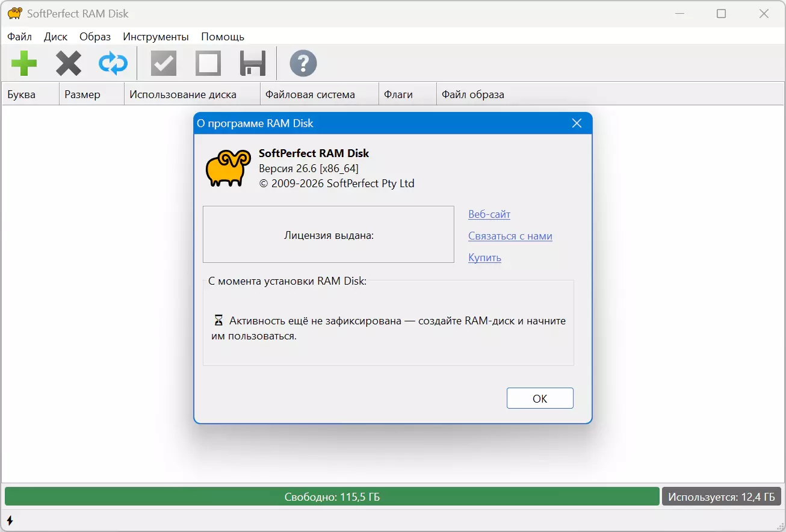This screenshot has width=786, height=532.
Task: Click the Активность ещё не зафиксирована message
Action: 389,329
